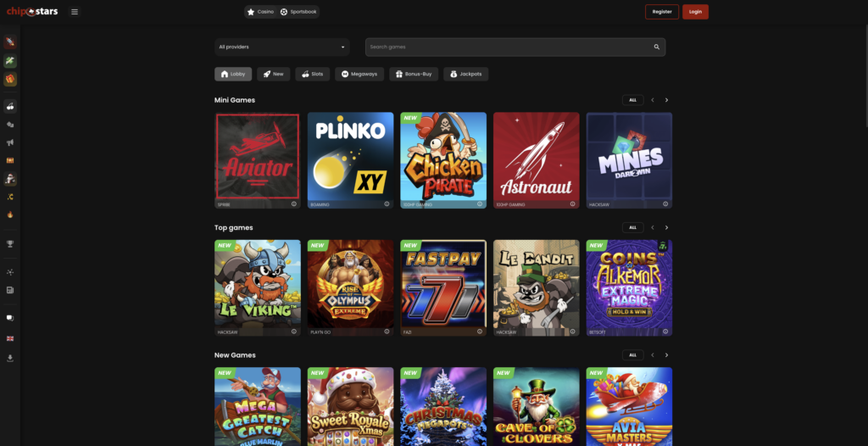Click the Login button
Screen dimensions: 868x446
coord(695,12)
